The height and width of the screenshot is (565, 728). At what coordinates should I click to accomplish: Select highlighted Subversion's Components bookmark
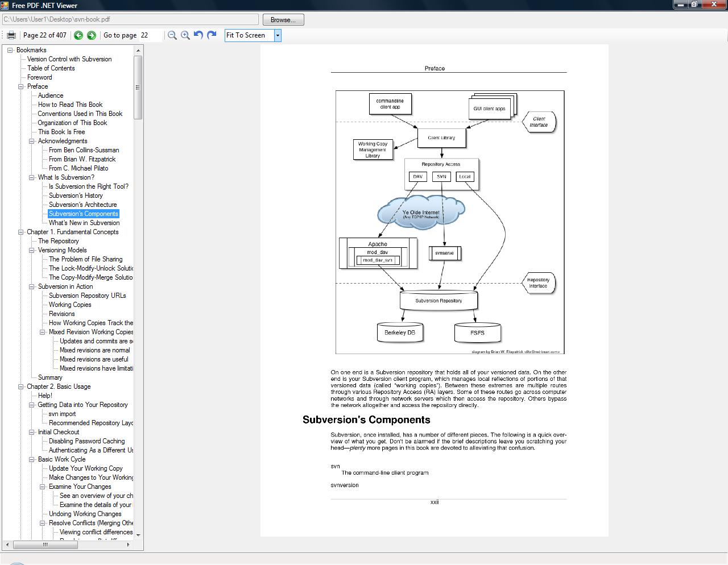click(84, 214)
